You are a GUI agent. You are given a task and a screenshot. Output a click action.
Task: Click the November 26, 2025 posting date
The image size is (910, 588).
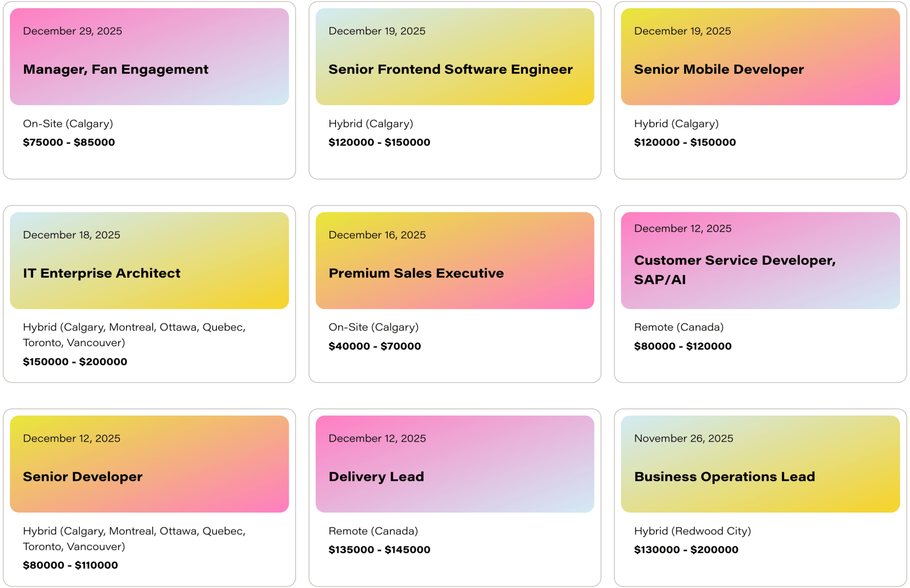tap(683, 438)
